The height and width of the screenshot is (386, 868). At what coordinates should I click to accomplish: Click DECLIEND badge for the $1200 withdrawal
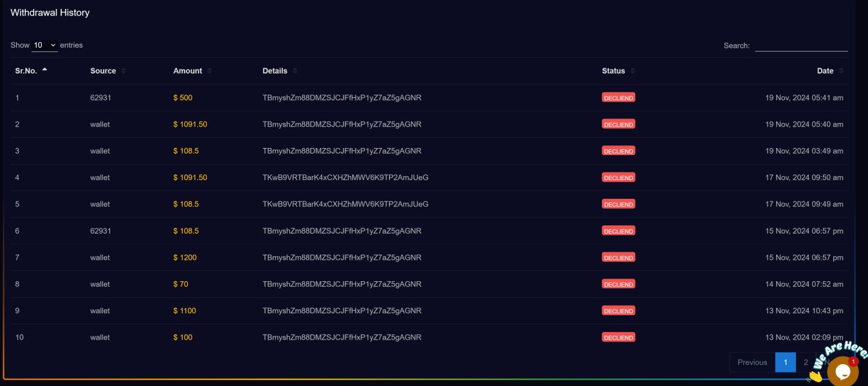[619, 257]
